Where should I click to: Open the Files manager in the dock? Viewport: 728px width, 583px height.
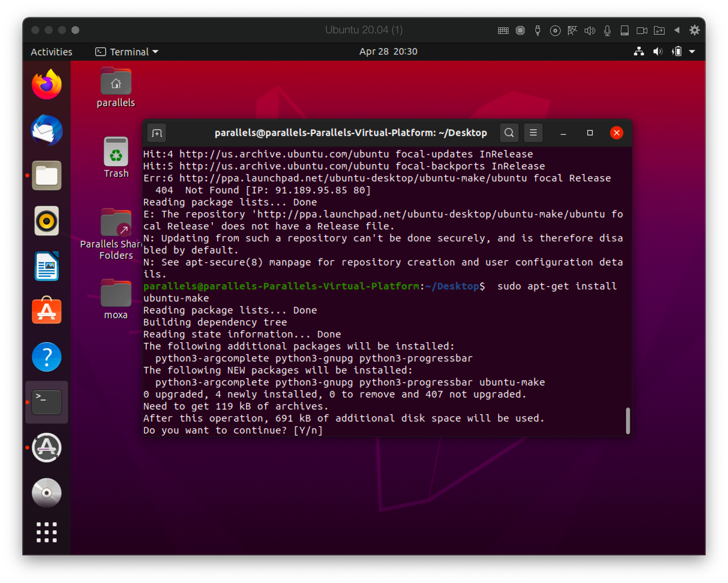(47, 175)
